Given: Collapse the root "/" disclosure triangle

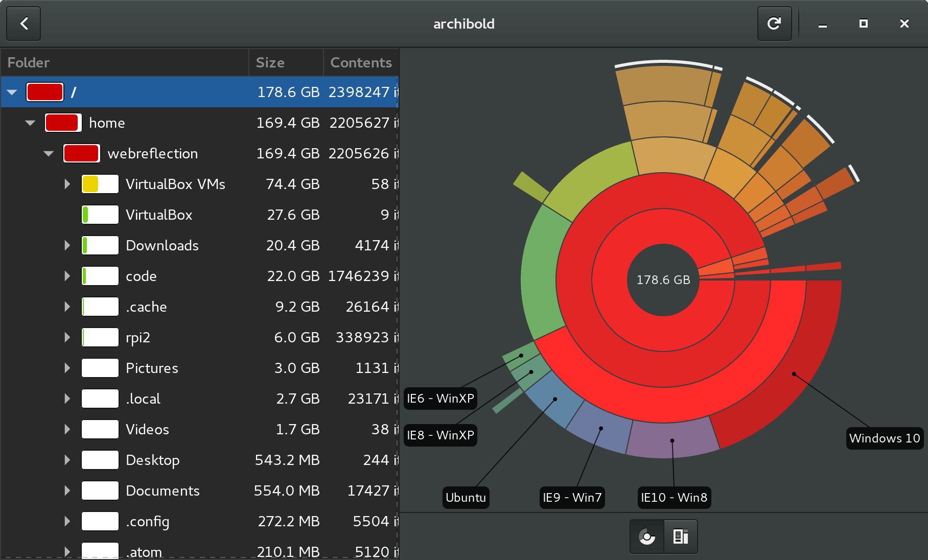Looking at the screenshot, I should (x=11, y=92).
